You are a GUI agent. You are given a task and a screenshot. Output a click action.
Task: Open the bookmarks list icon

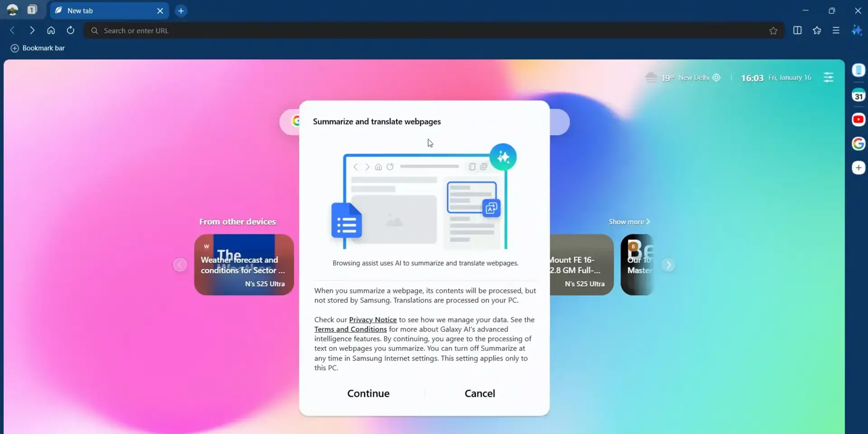(x=817, y=30)
